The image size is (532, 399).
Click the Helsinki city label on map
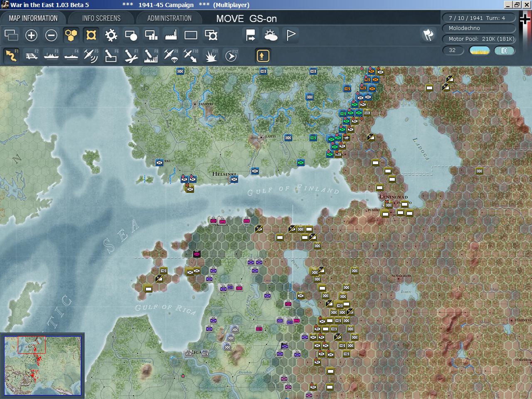224,174
